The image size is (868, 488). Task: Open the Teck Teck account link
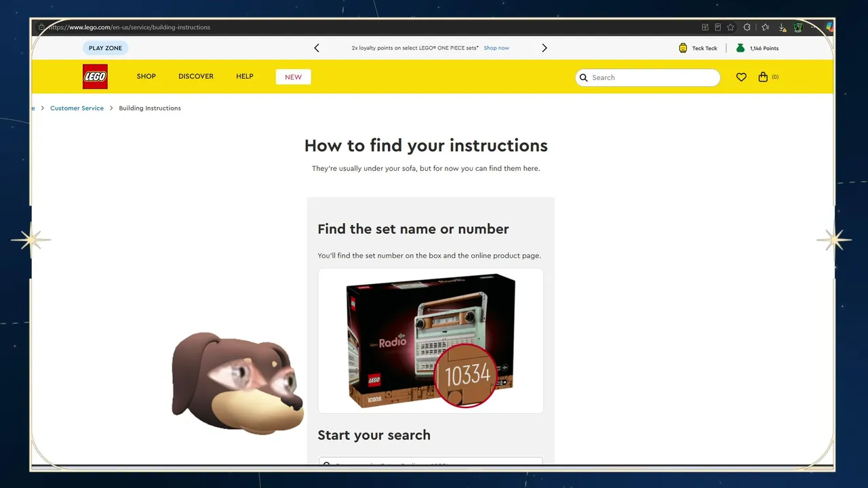click(705, 49)
